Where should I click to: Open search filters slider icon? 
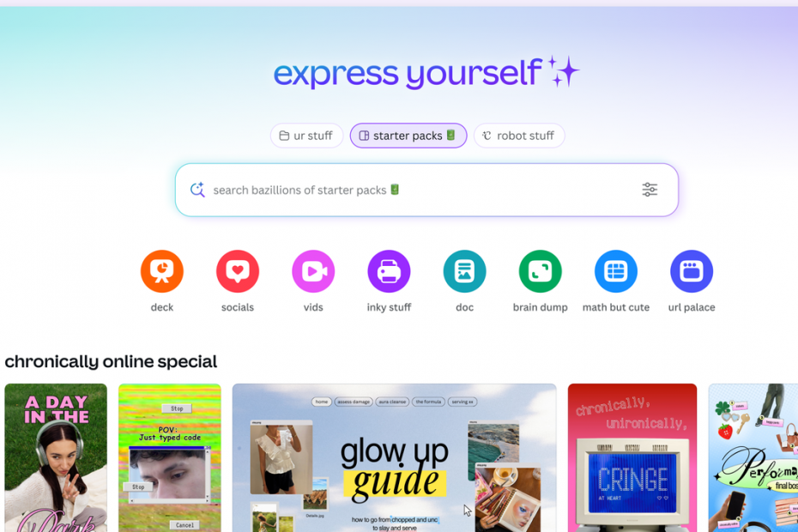(650, 190)
